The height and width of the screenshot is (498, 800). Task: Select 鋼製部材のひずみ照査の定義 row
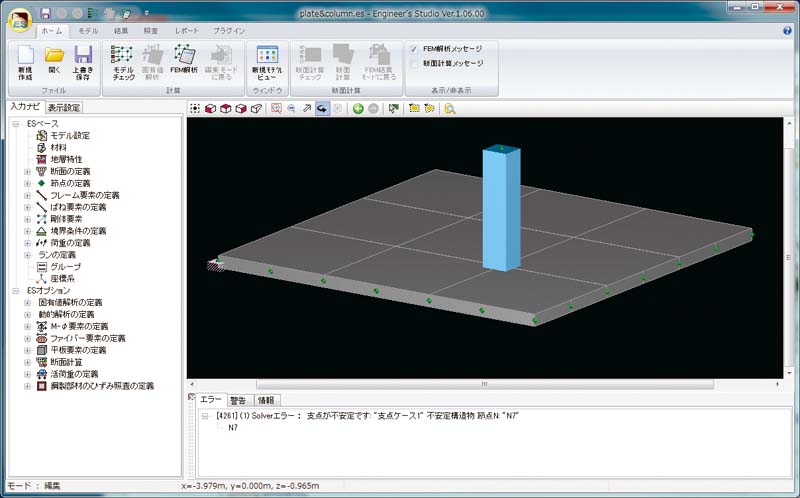point(102,386)
